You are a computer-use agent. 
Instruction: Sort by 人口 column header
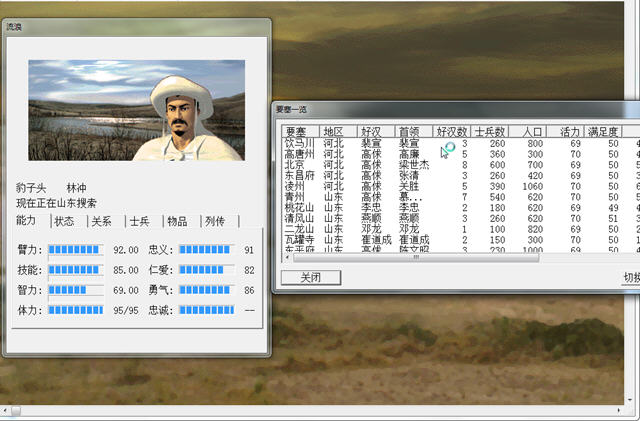point(528,131)
